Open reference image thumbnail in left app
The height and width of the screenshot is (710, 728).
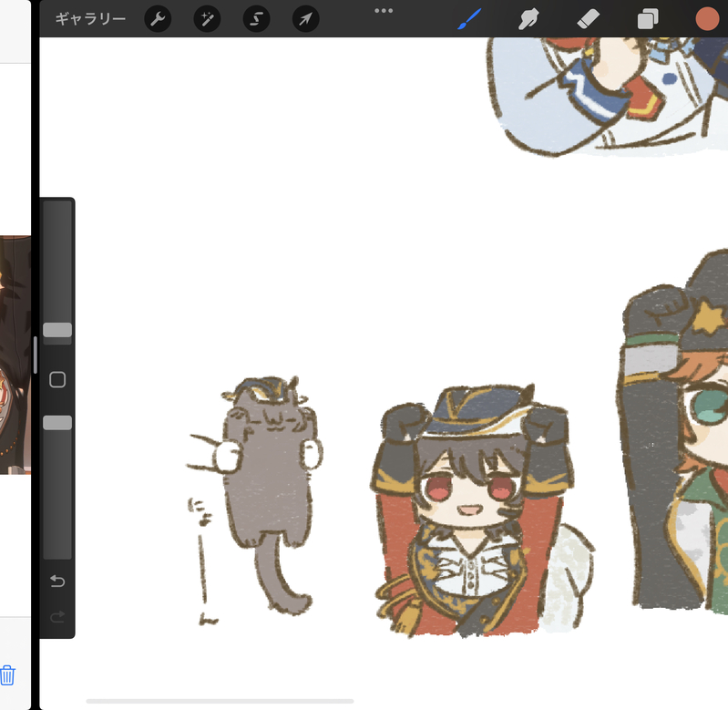pyautogui.click(x=15, y=355)
